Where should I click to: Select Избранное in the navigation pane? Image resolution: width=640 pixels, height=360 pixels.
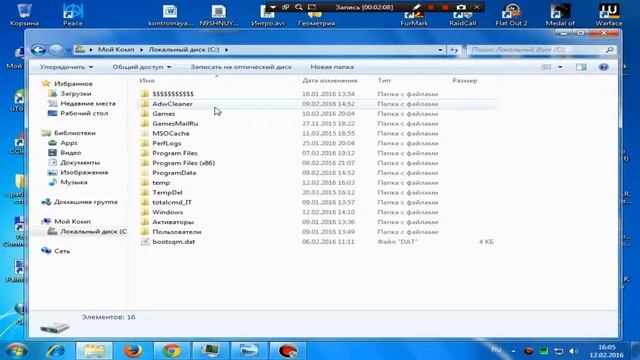73,84
